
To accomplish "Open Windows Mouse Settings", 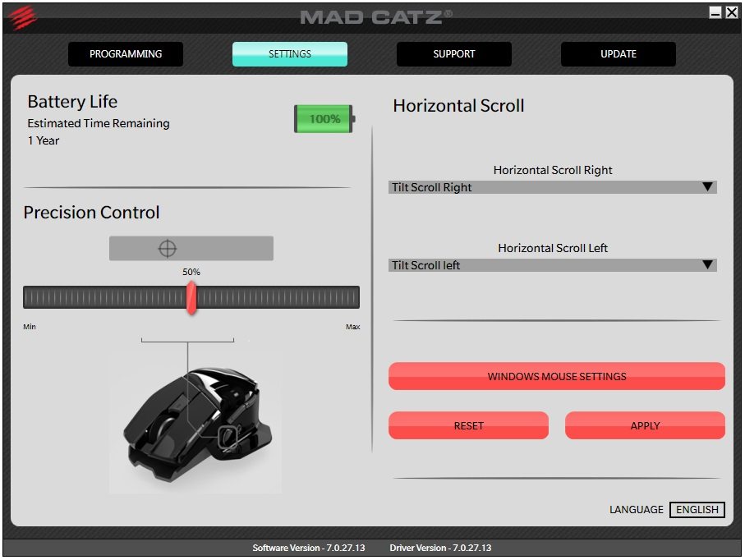I will (557, 377).
